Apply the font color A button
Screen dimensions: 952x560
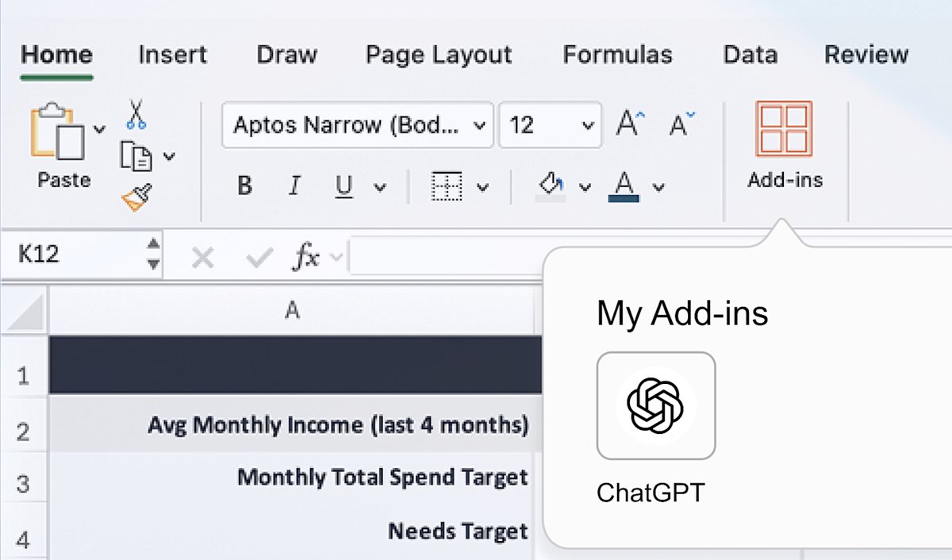[624, 186]
